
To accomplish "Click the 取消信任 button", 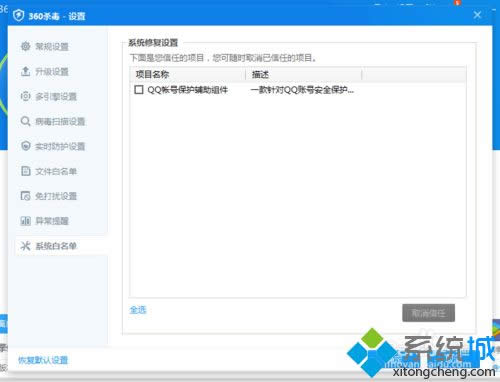I will pos(428,313).
